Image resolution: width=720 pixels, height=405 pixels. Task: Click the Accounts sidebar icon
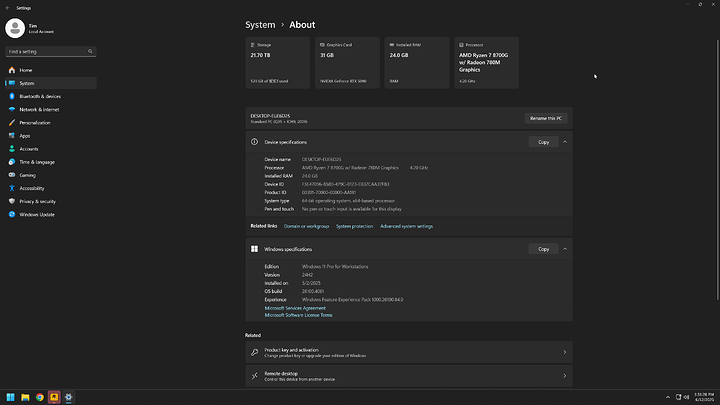pyautogui.click(x=12, y=149)
